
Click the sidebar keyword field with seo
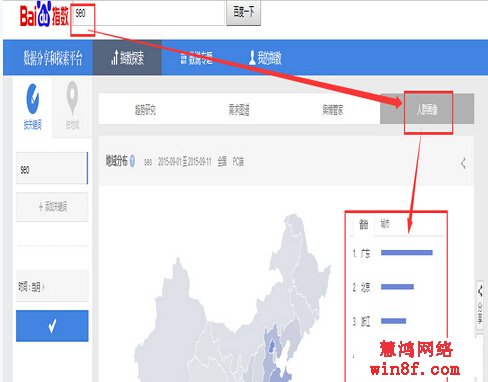pyautogui.click(x=52, y=168)
